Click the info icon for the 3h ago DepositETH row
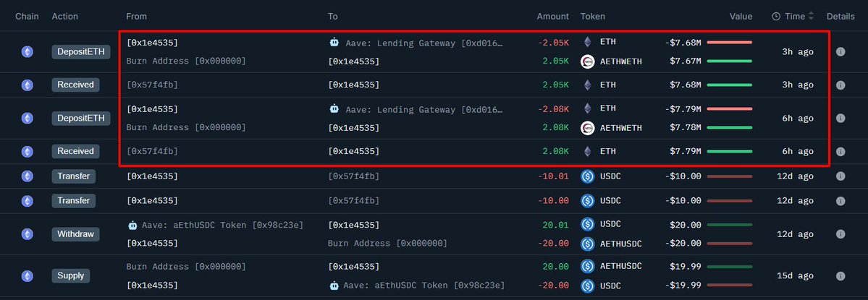This screenshot has height=300, width=868. click(x=840, y=52)
